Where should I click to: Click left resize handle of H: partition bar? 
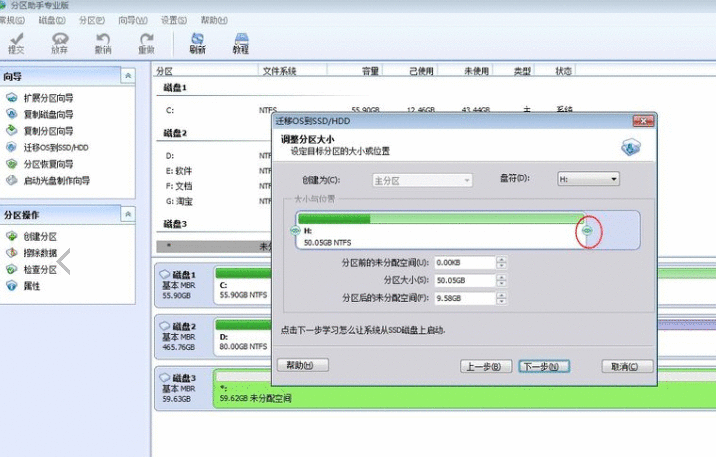295,231
